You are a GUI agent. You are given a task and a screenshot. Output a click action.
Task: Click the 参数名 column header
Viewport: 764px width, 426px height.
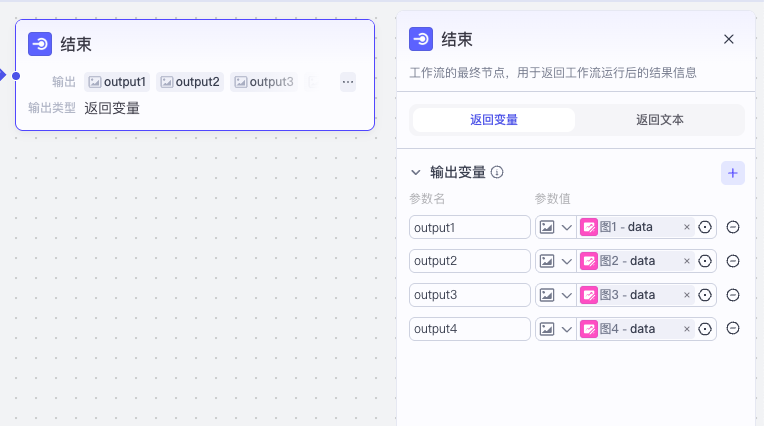pyautogui.click(x=427, y=199)
